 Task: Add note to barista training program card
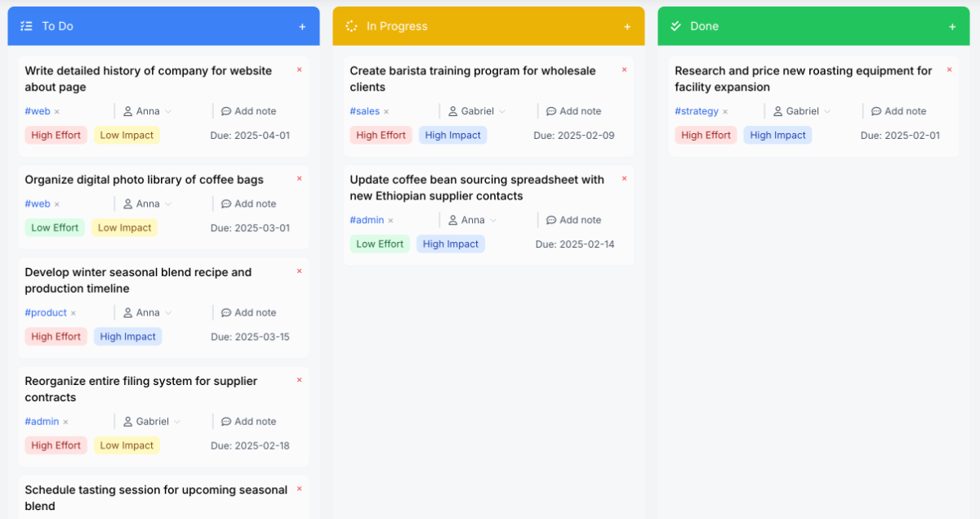click(x=574, y=111)
